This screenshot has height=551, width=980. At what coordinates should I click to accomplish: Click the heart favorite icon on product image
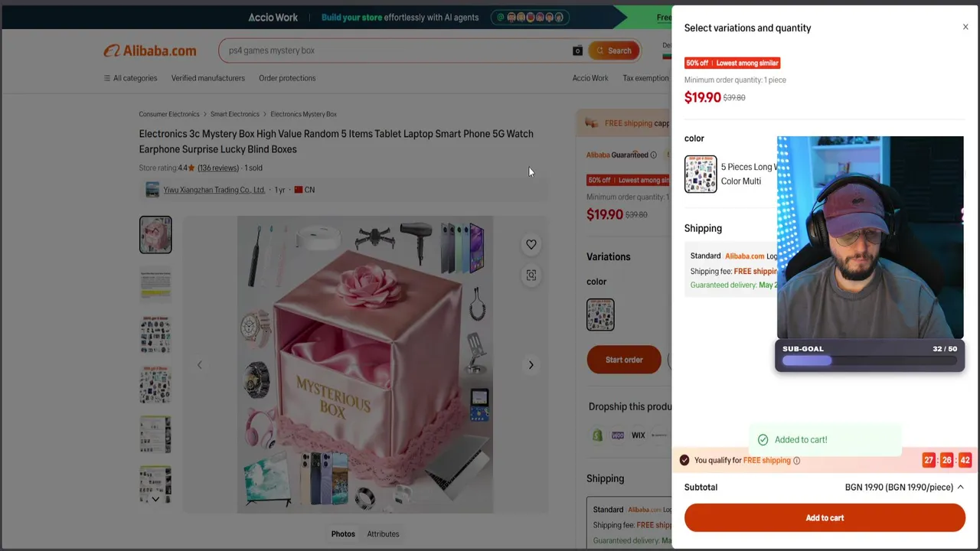tap(531, 244)
